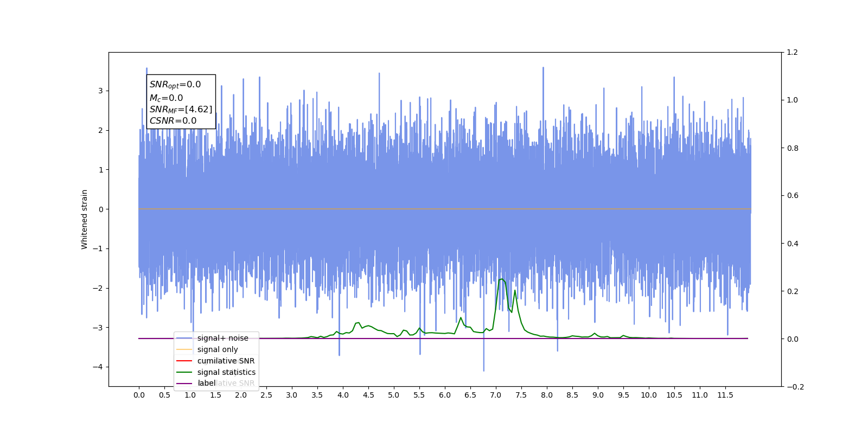Click left y-axis tick label −4

tap(98, 367)
